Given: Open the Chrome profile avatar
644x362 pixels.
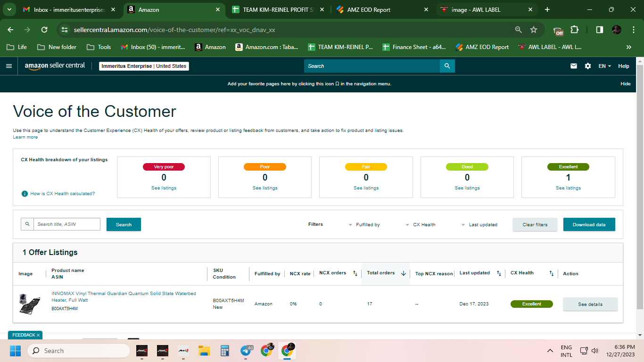Looking at the screenshot, I should (617, 30).
